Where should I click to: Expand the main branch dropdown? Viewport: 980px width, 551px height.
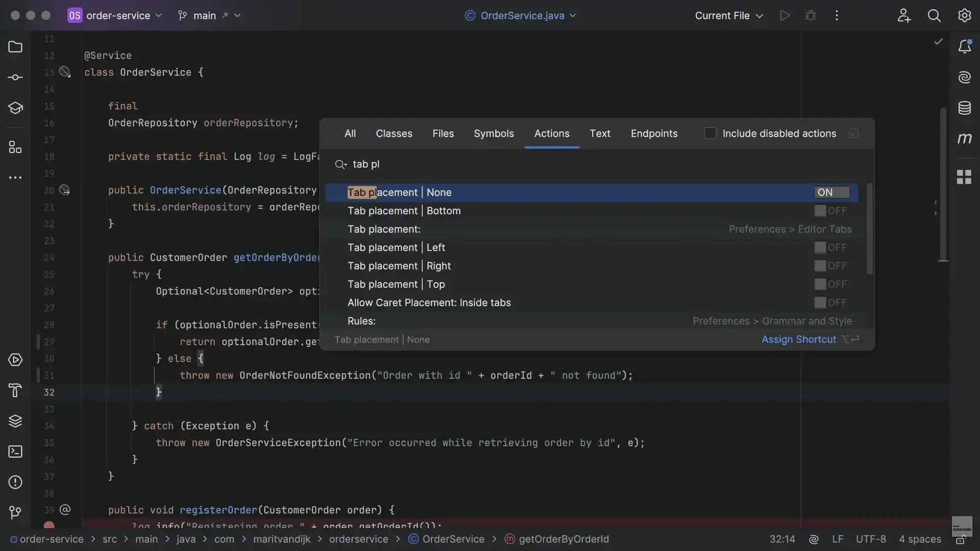[209, 15]
